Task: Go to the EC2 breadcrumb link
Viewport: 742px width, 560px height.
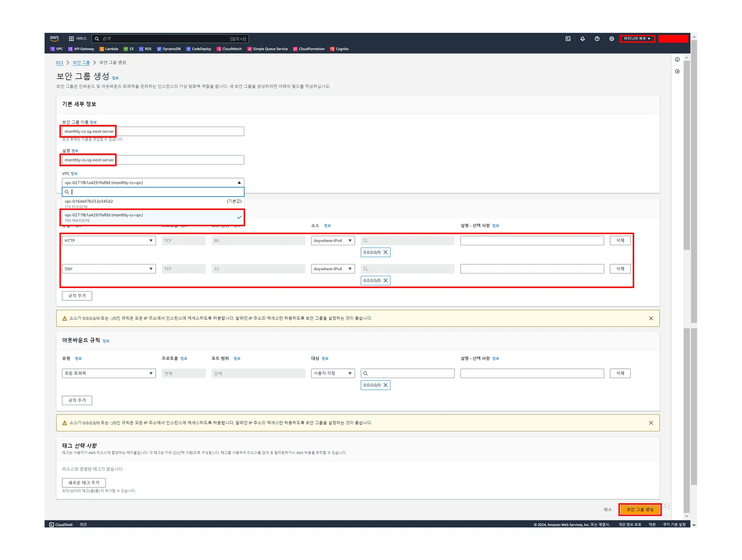Action: coord(60,63)
